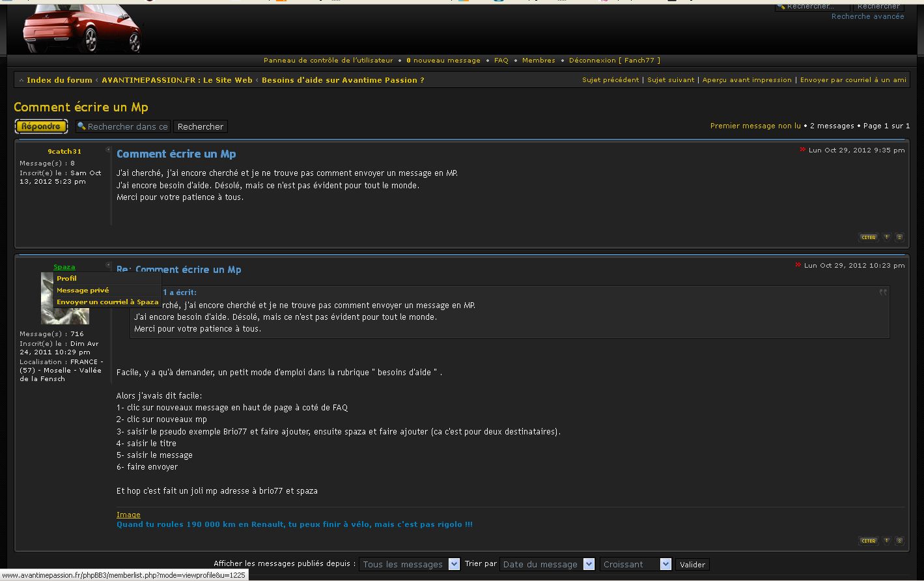Click the up-arrow icon on Spaza's reply

[899, 541]
